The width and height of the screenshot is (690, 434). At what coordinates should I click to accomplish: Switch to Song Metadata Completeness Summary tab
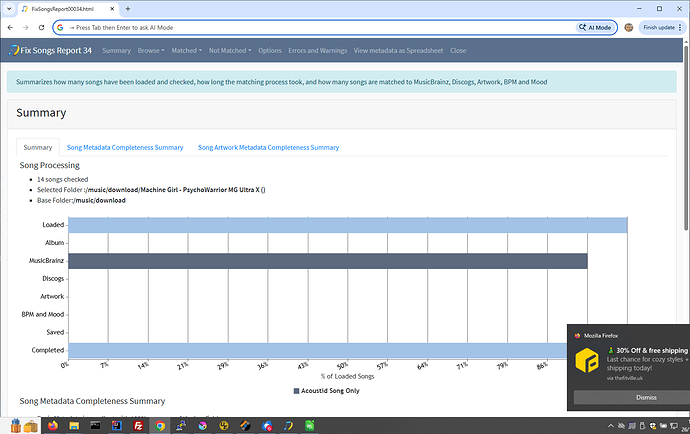tap(125, 147)
